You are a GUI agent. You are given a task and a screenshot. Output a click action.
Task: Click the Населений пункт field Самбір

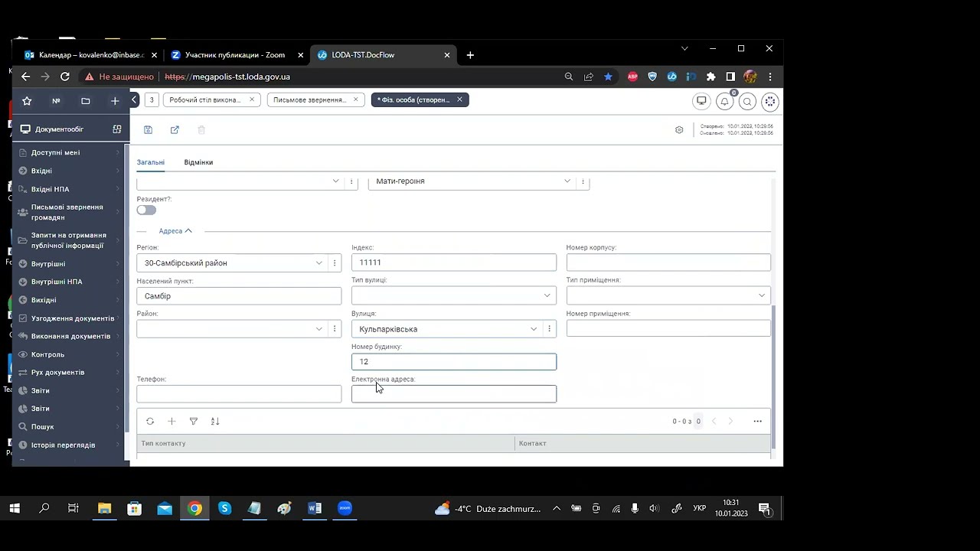(x=239, y=295)
